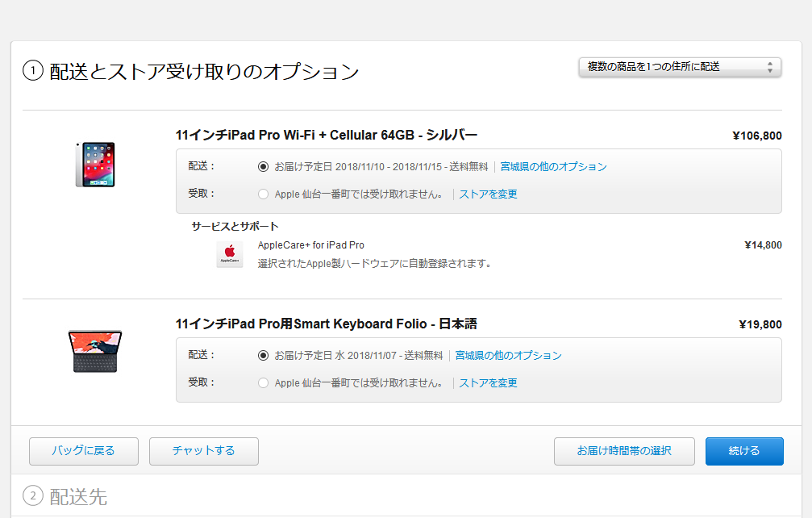The image size is (812, 518).
Task: Click the ¥106,800 price
Action: 756,136
